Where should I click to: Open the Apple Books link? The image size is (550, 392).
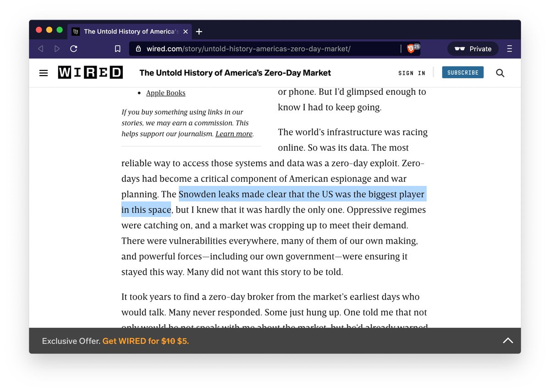165,93
